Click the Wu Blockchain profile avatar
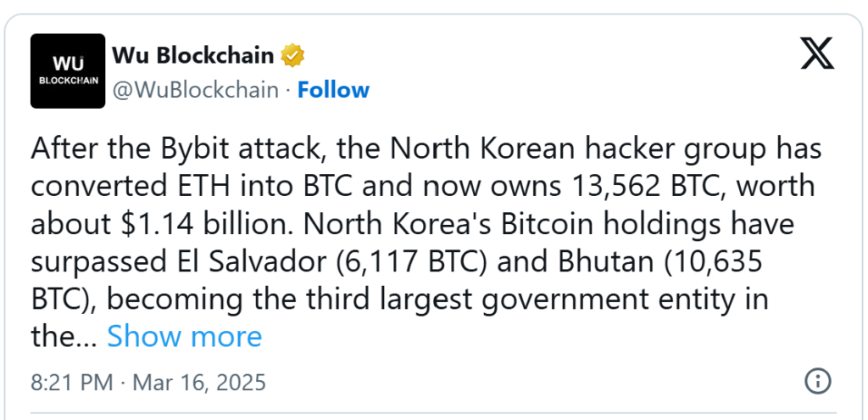The width and height of the screenshot is (868, 420). pos(68,71)
